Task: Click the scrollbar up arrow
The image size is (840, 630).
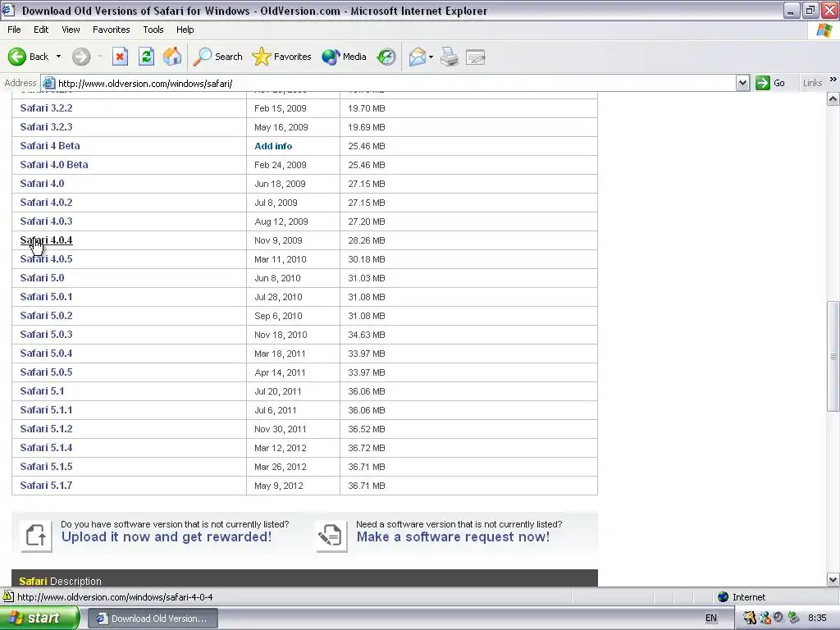Action: pyautogui.click(x=833, y=98)
